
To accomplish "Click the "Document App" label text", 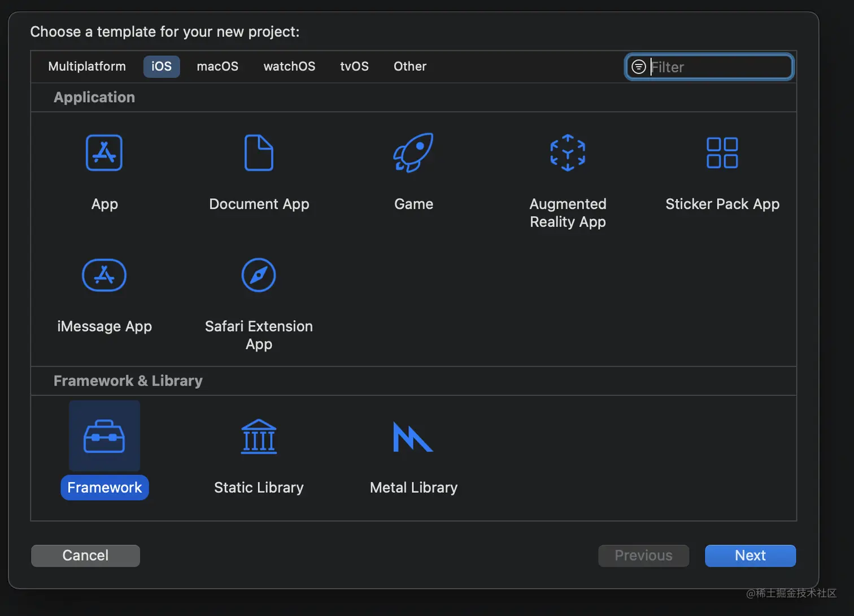I will [259, 204].
